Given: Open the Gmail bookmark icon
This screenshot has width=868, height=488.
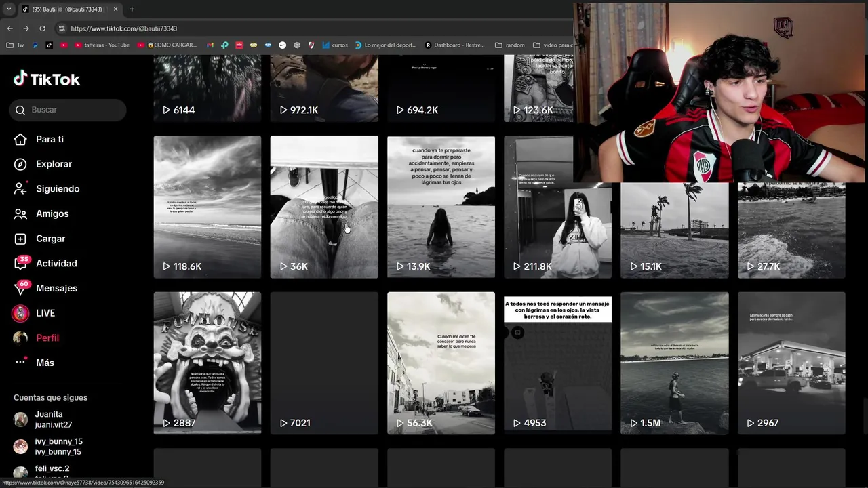Looking at the screenshot, I should (x=210, y=45).
